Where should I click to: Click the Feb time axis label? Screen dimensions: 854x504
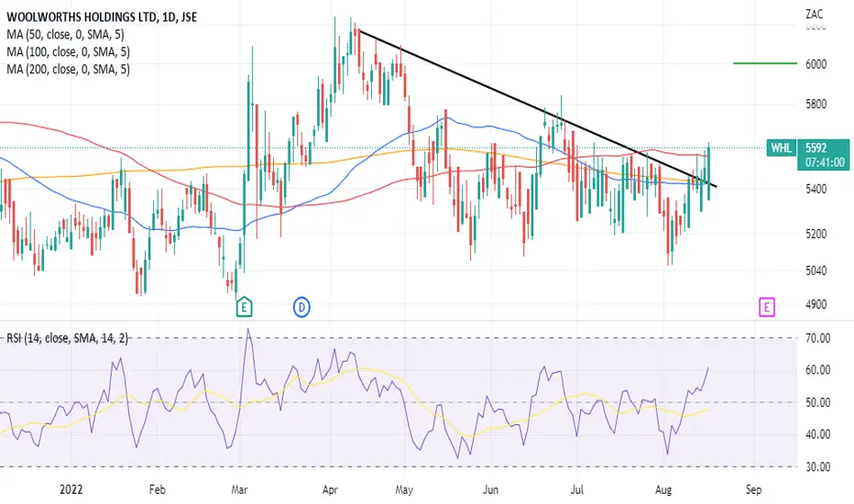pyautogui.click(x=157, y=489)
